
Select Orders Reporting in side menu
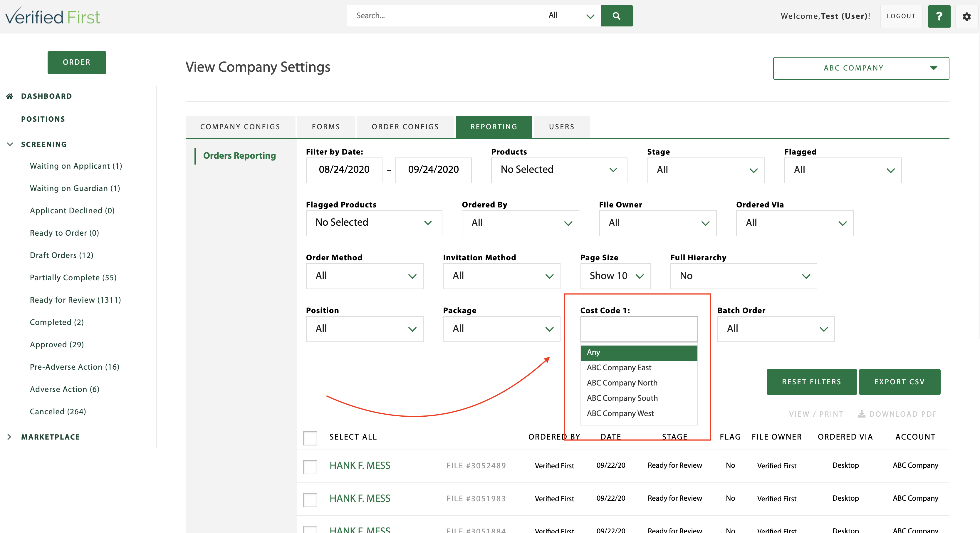(x=239, y=156)
